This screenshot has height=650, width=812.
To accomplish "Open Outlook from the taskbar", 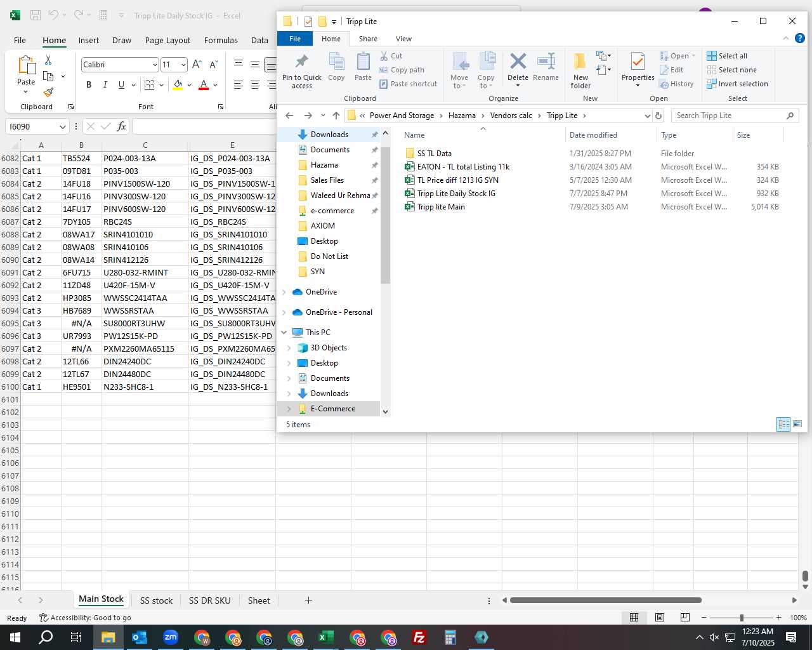I will coord(140,637).
